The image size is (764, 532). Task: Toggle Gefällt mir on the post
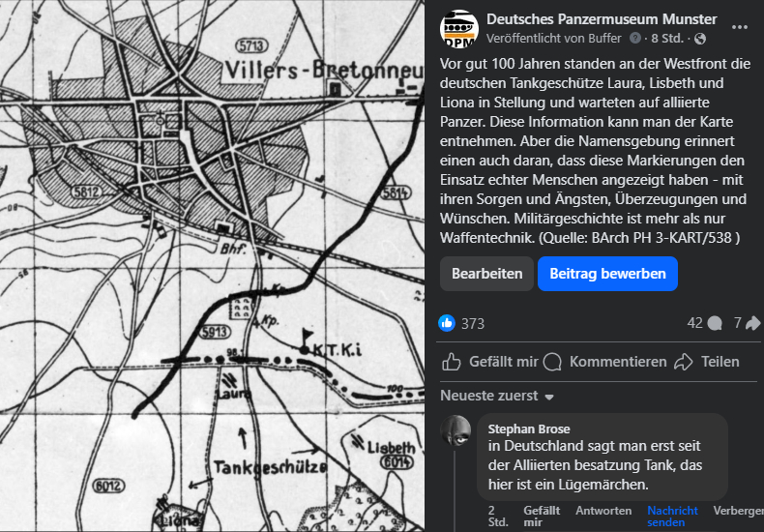click(489, 362)
